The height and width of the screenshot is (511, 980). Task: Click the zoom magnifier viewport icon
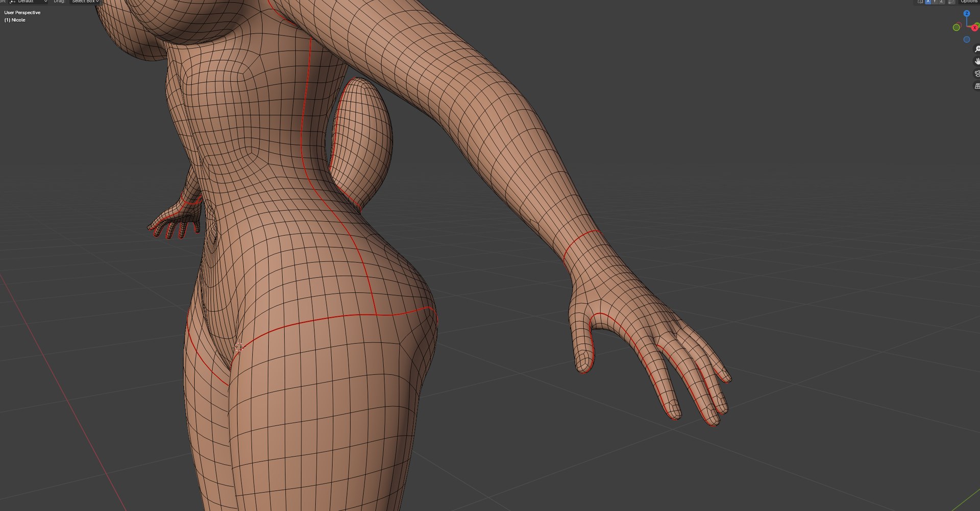click(x=977, y=49)
